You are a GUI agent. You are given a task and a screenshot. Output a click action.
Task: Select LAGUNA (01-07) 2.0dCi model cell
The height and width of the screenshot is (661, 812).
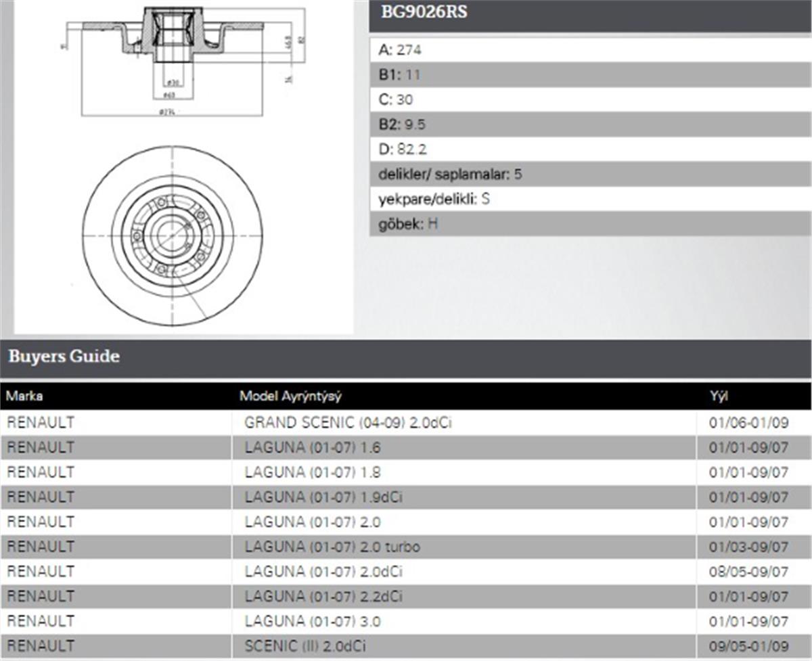point(464,572)
